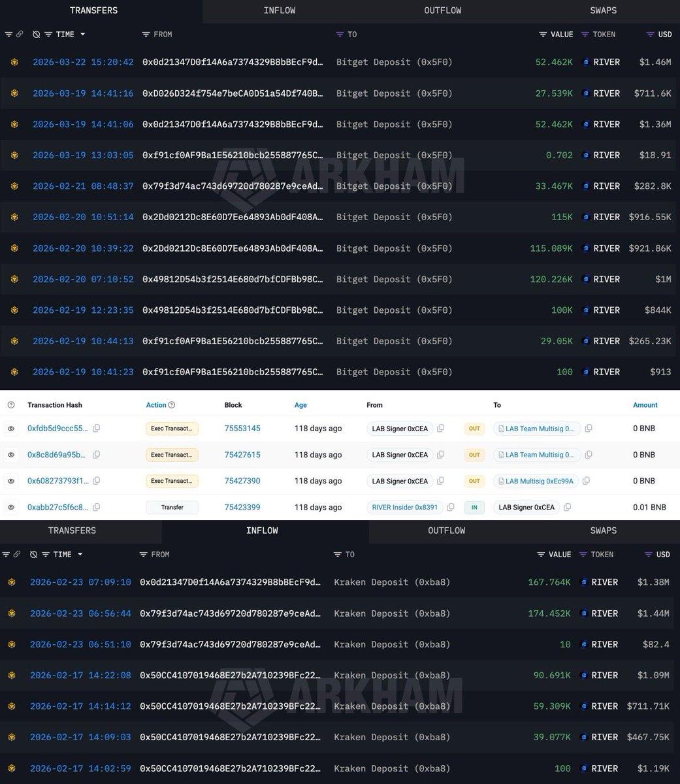Open the 2026-03-19 14:41:16 timestamp link
This screenshot has height=784, width=680.
pyautogui.click(x=83, y=93)
